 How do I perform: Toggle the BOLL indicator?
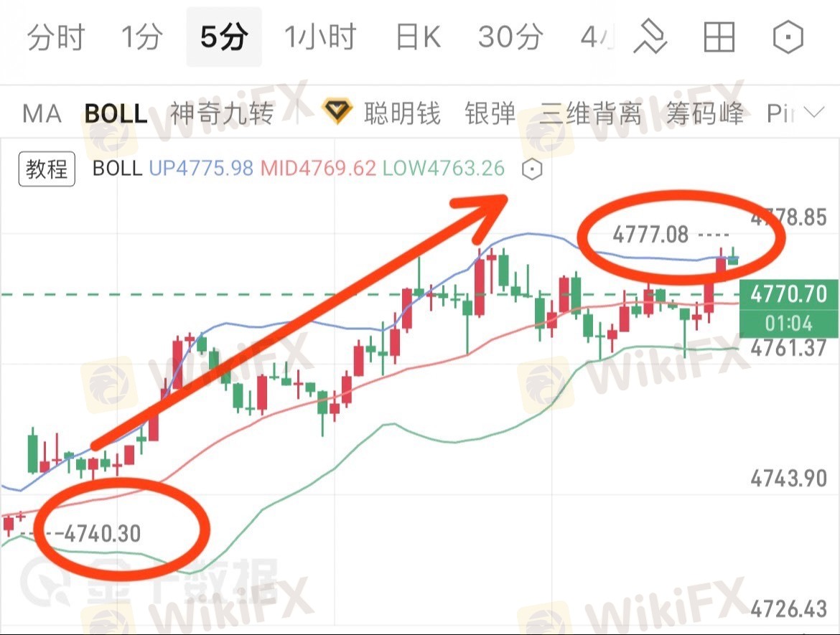point(116,114)
